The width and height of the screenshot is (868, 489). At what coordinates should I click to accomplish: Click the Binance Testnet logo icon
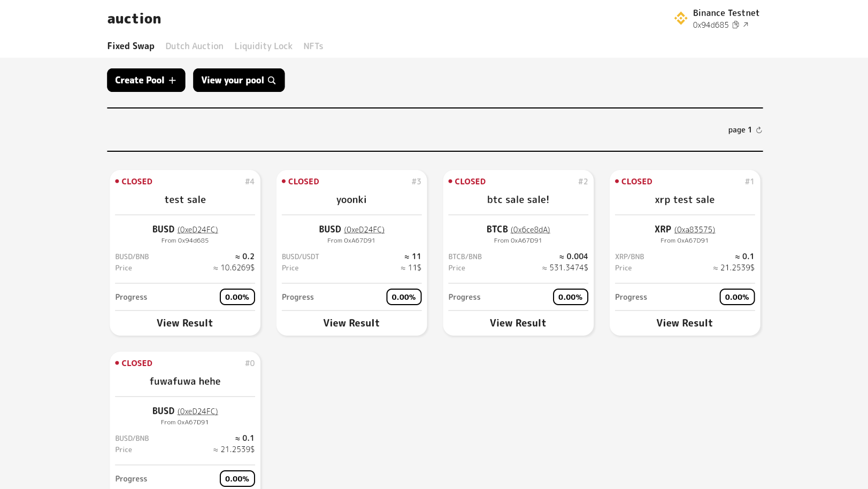click(680, 18)
